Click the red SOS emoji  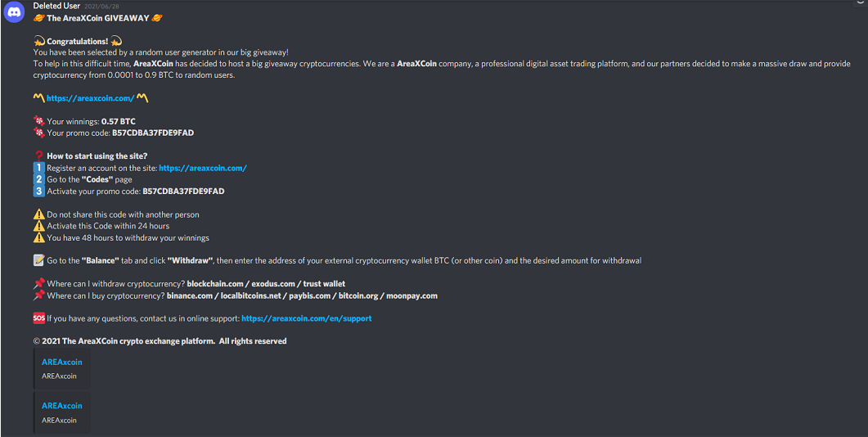pos(38,318)
